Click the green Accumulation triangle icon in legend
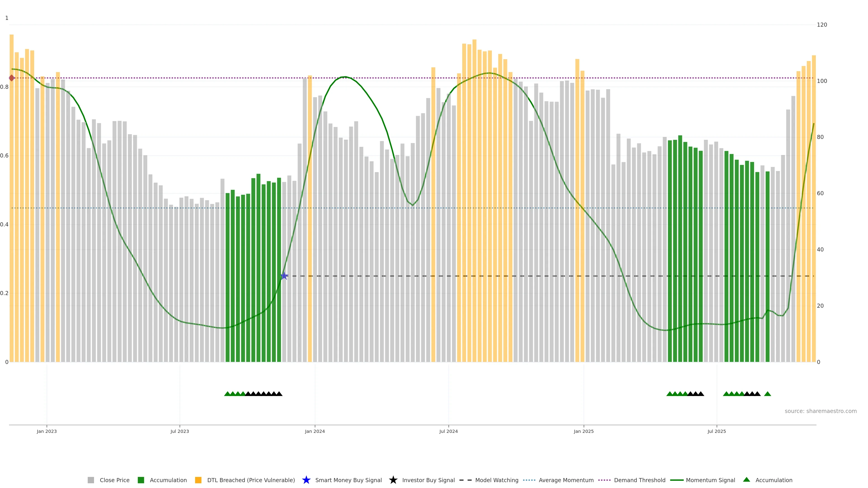The width and height of the screenshot is (868, 488). (746, 480)
